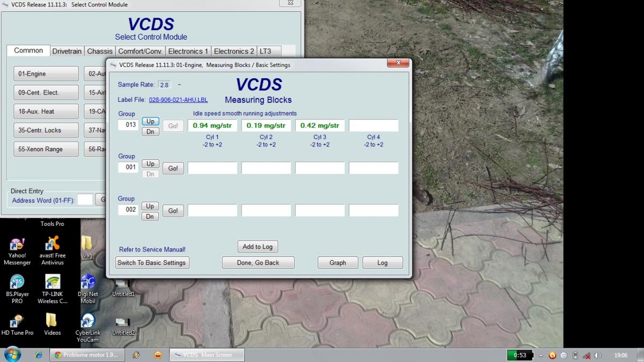Open the 028-906-021-AHU.LBL label file link

(178, 100)
